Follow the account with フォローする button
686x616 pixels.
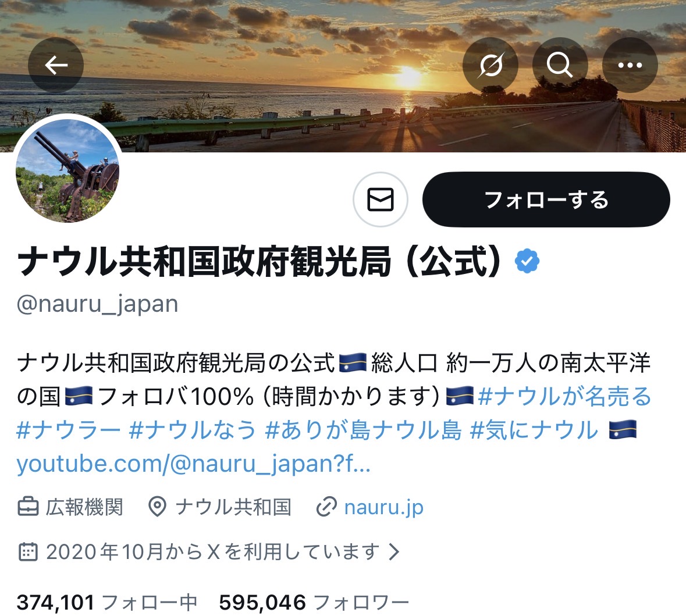[x=546, y=200]
